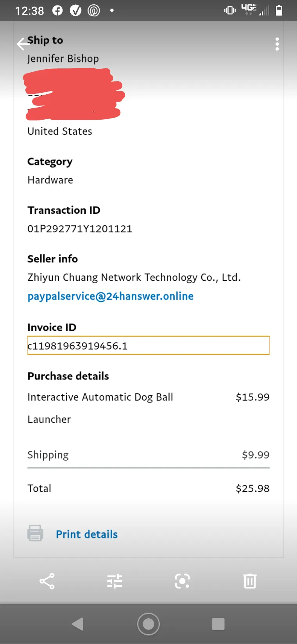Tap the back arrow at top left
Screen dimensions: 297x644
pyautogui.click(x=23, y=44)
